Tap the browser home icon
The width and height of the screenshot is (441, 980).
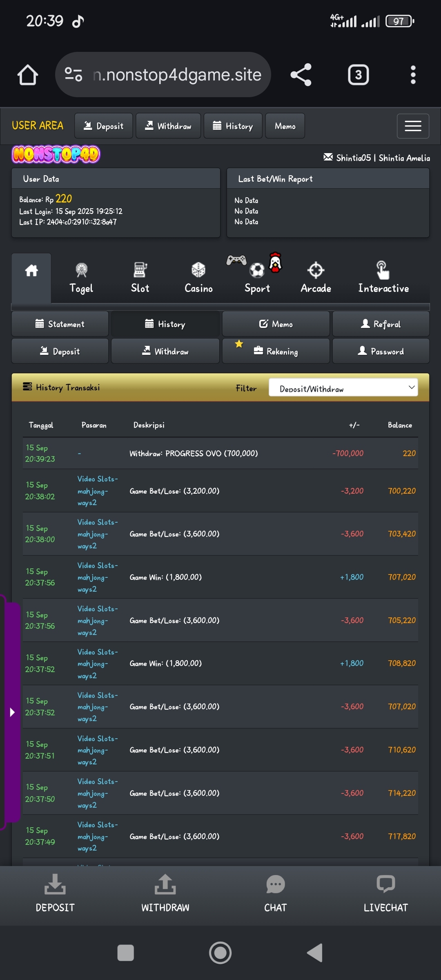(x=28, y=75)
